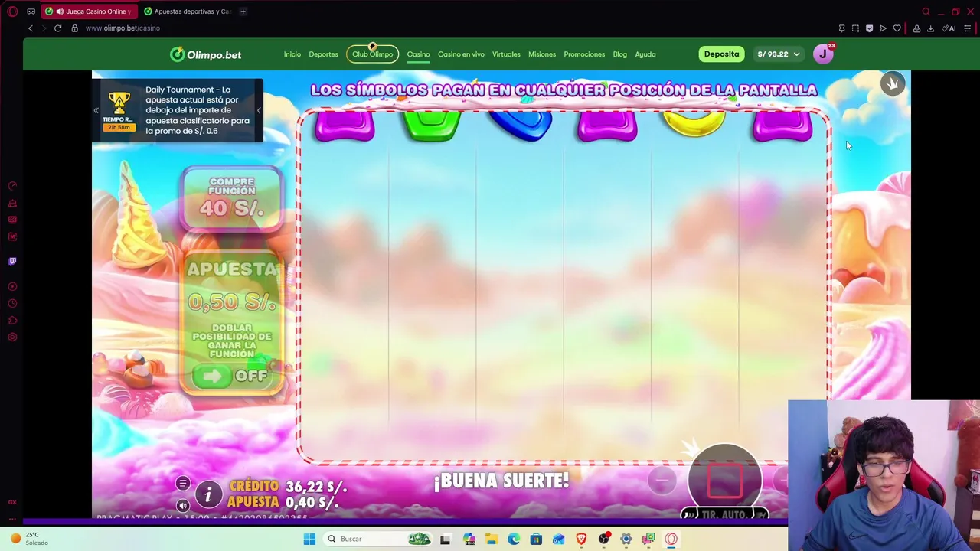Open the Twitch icon in Opera sidebar
The height and width of the screenshot is (551, 980).
[x=12, y=262]
